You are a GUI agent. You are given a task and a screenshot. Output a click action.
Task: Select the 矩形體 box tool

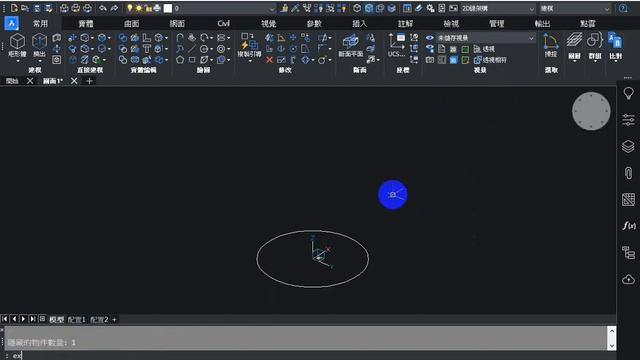point(17,46)
